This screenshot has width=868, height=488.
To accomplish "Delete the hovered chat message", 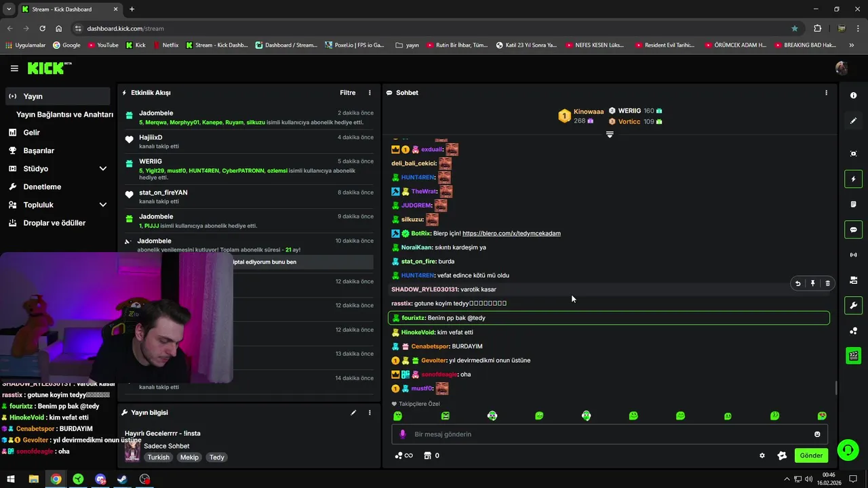I will pyautogui.click(x=827, y=283).
